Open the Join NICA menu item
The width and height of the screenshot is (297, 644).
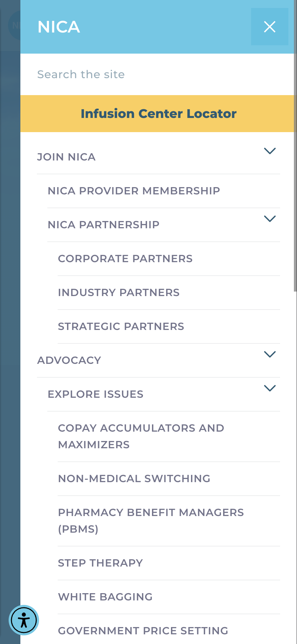tap(66, 157)
